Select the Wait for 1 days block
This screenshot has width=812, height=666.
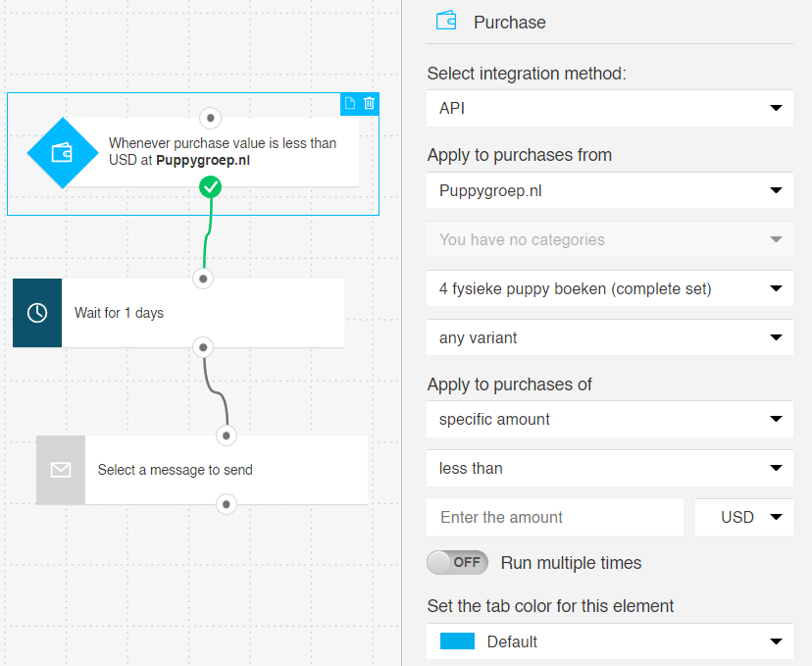point(178,313)
